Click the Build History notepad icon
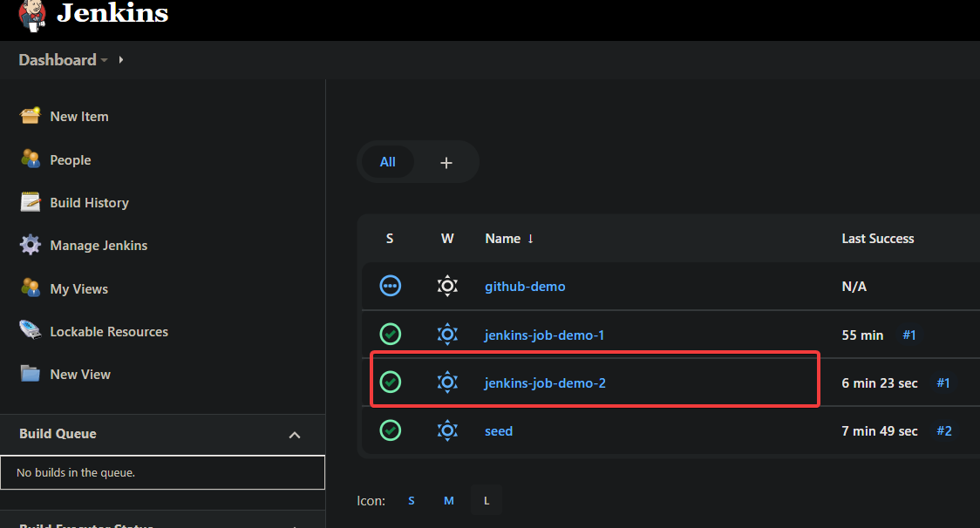This screenshot has width=980, height=528. (30, 202)
